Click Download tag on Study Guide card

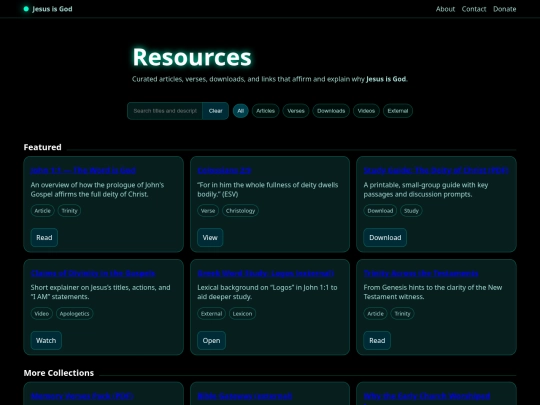pyautogui.click(x=380, y=211)
